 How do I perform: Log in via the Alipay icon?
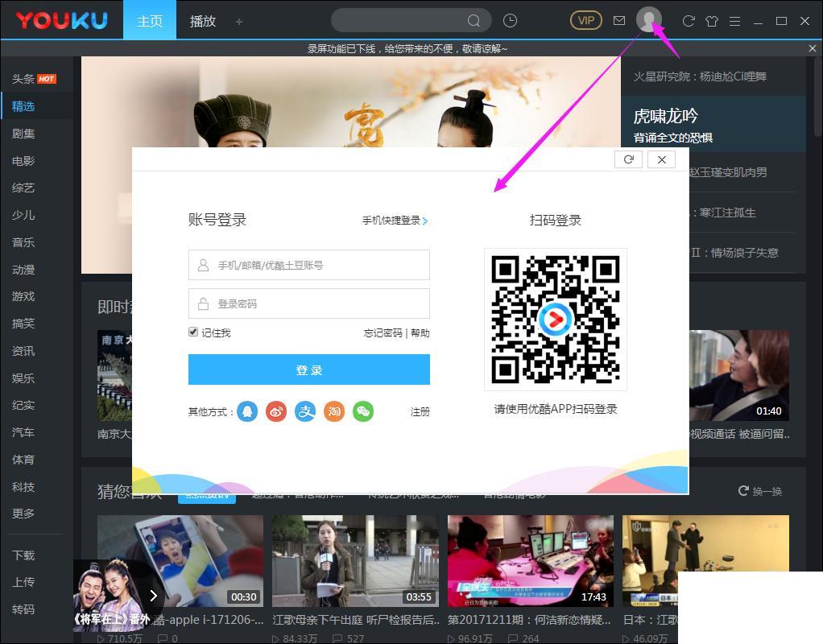[305, 411]
